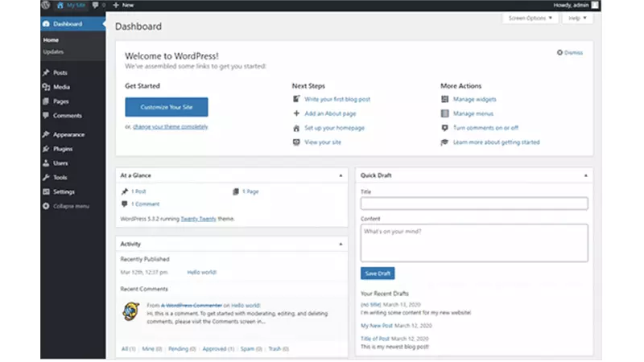
Task: Open the New content menu
Action: coord(123,5)
